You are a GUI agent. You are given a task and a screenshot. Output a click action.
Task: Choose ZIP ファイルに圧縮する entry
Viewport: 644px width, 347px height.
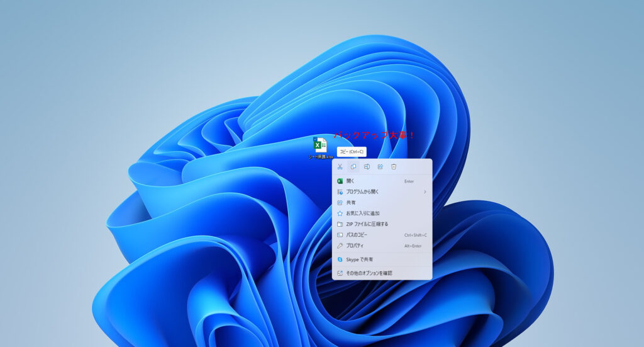tap(382, 224)
